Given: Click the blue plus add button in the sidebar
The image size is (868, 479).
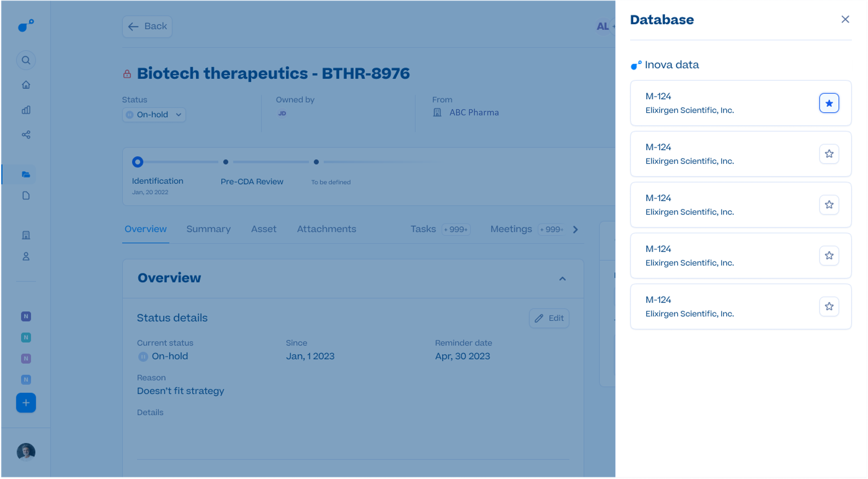Looking at the screenshot, I should (26, 403).
